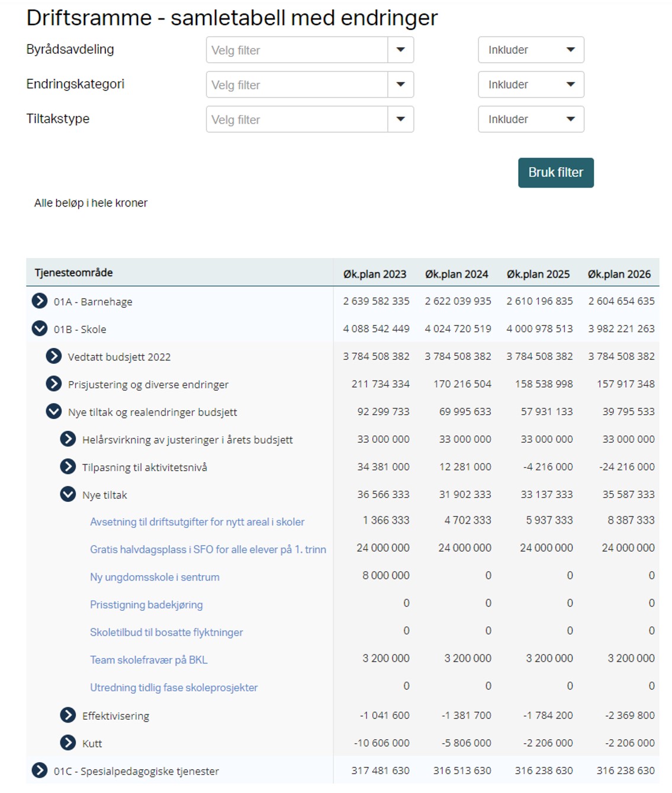Expand the Kutt chevron icon
Screen dimensions: 672x793
point(68,743)
